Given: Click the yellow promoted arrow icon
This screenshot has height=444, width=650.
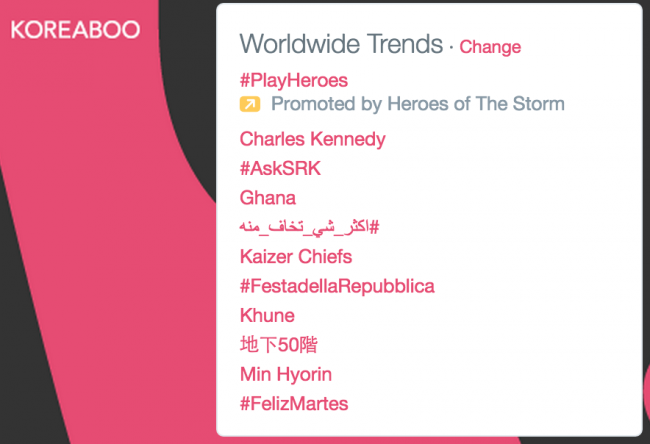Looking at the screenshot, I should click(x=250, y=104).
